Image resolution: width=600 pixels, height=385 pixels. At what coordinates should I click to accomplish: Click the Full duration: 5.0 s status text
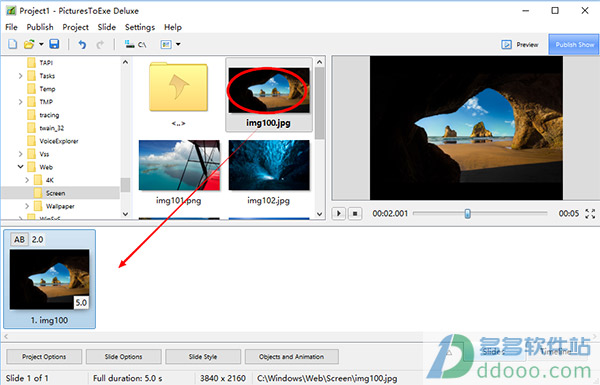127,378
